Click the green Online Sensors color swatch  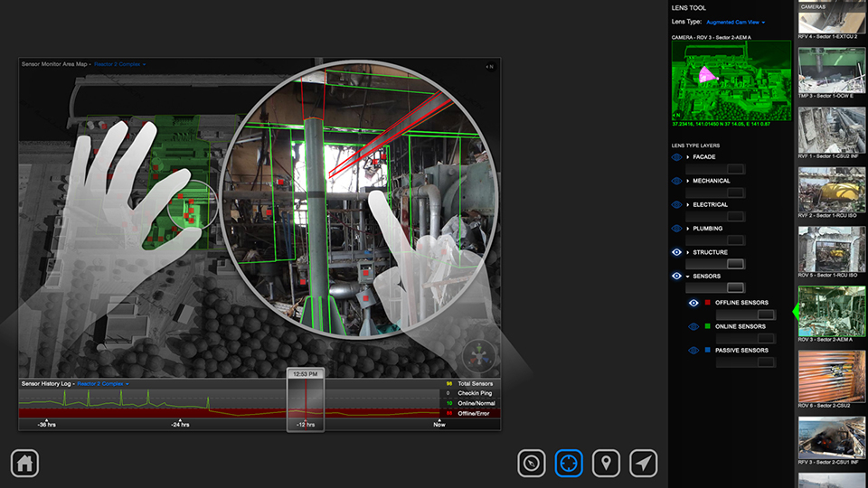(707, 326)
